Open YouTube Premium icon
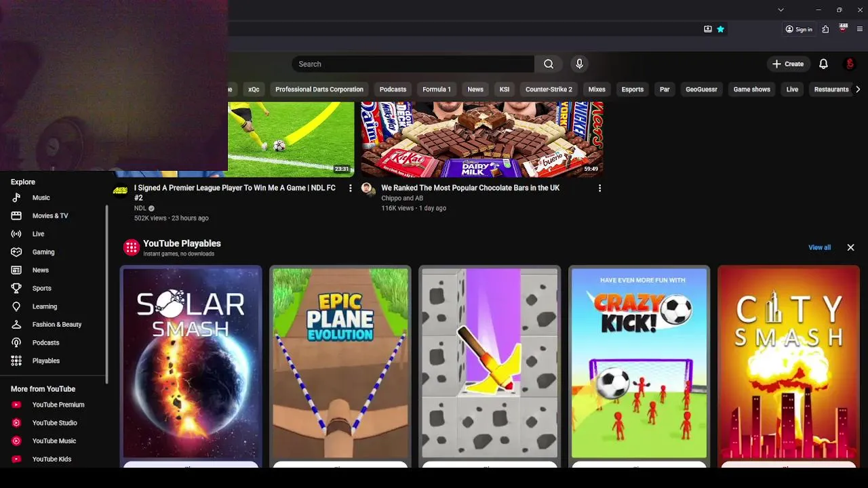868x488 pixels. [17, 405]
